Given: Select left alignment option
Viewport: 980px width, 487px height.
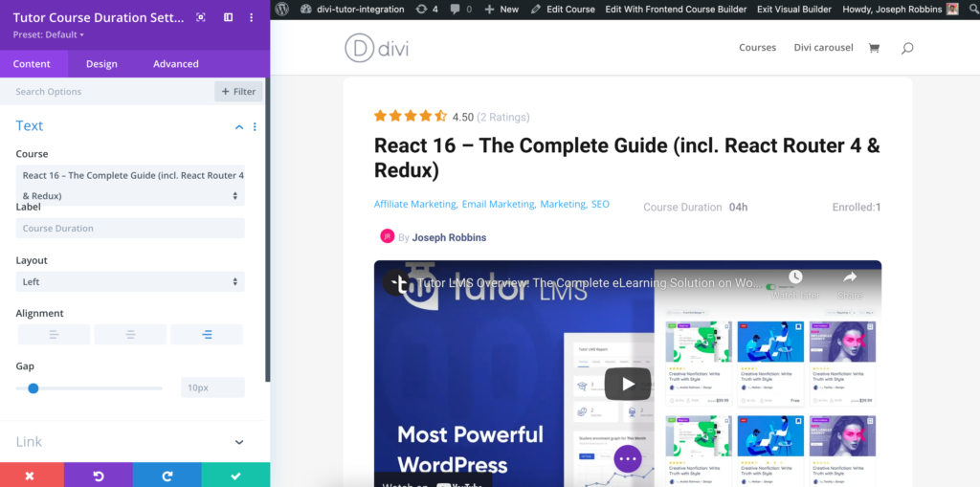Looking at the screenshot, I should (x=54, y=335).
